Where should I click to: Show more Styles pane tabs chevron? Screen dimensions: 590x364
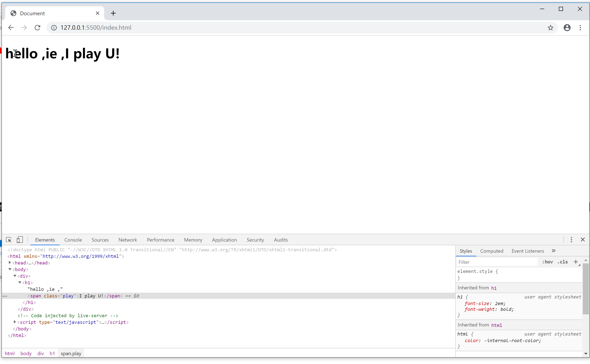(554, 251)
